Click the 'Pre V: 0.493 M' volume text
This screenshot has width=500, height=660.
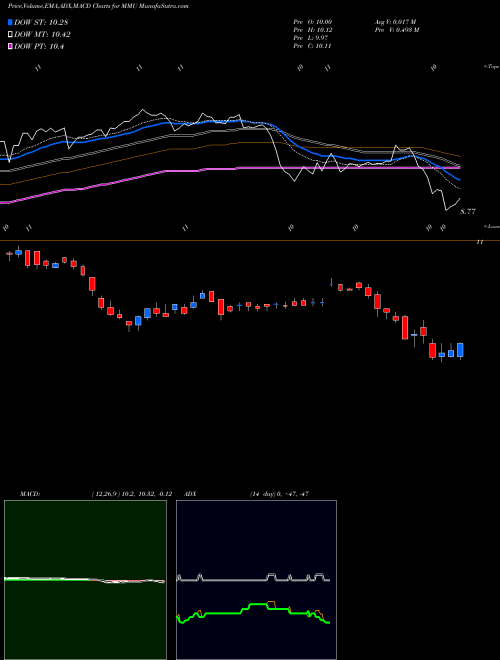[x=397, y=30]
